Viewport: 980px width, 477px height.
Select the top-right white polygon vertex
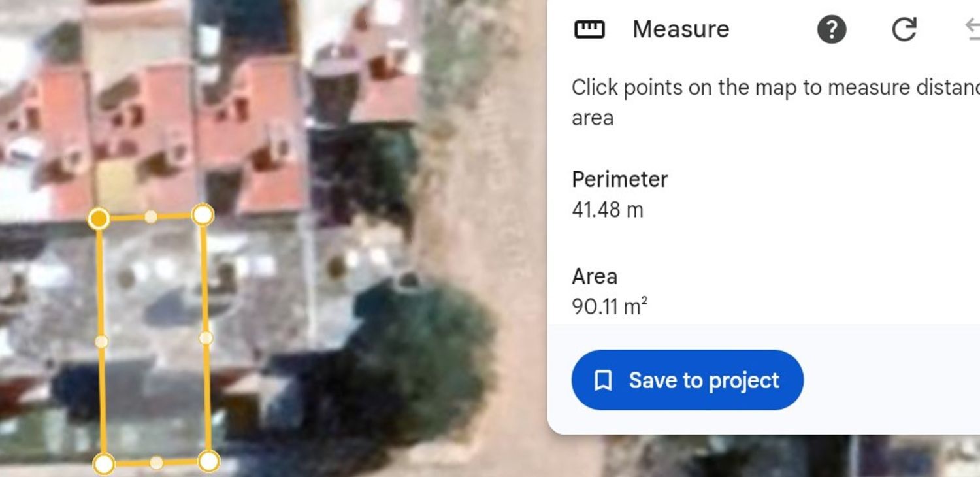click(x=203, y=214)
